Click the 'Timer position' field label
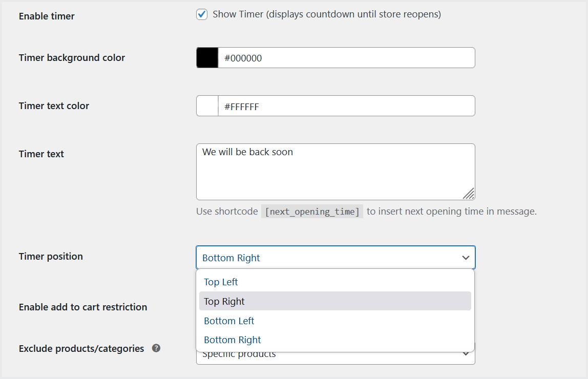The image size is (588, 379). [x=51, y=257]
